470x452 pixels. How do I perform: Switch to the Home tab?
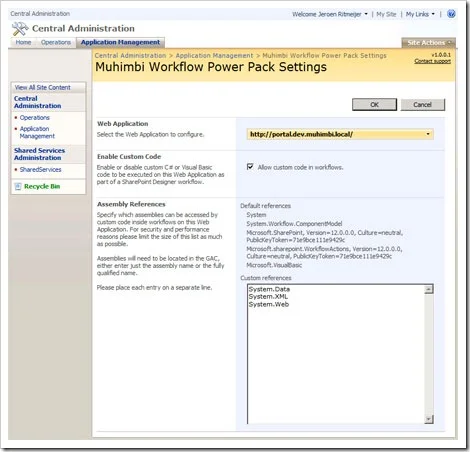pos(23,42)
